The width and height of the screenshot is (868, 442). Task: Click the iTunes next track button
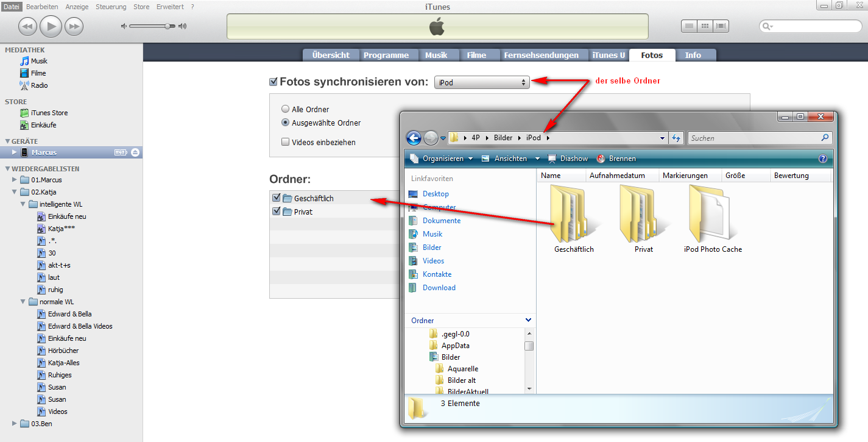click(x=74, y=26)
